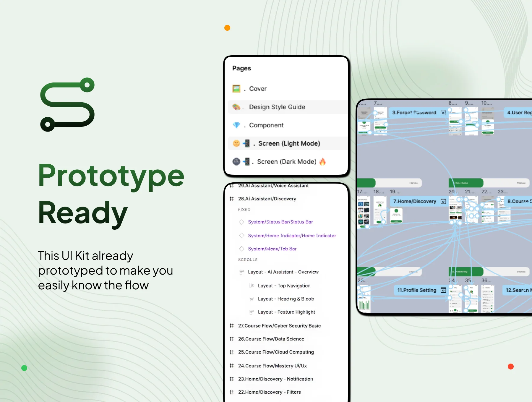Click the moon face icon for Dark Mode

coord(236,162)
